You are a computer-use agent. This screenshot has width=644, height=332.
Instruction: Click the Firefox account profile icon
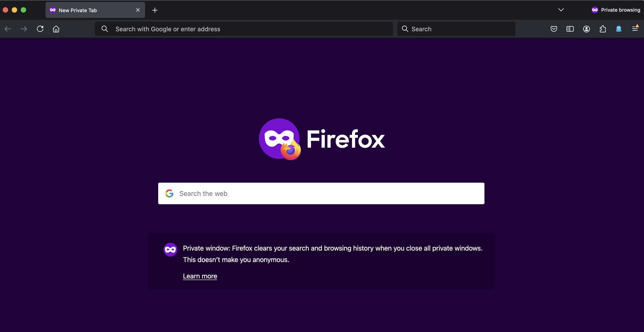(x=586, y=28)
